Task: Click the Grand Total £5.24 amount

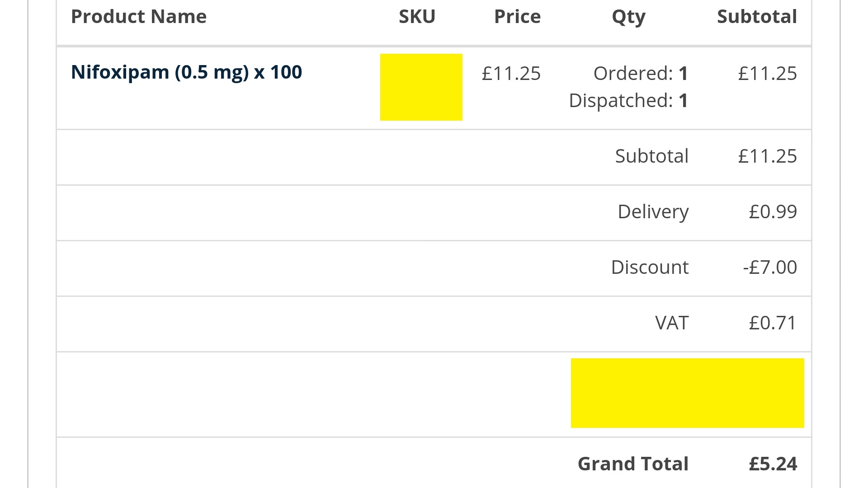Action: [773, 464]
